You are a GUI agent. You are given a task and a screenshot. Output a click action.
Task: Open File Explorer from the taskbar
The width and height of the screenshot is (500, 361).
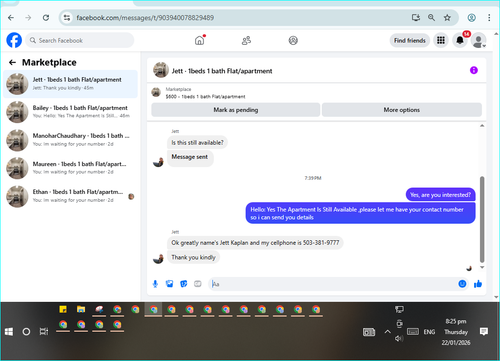click(81, 310)
